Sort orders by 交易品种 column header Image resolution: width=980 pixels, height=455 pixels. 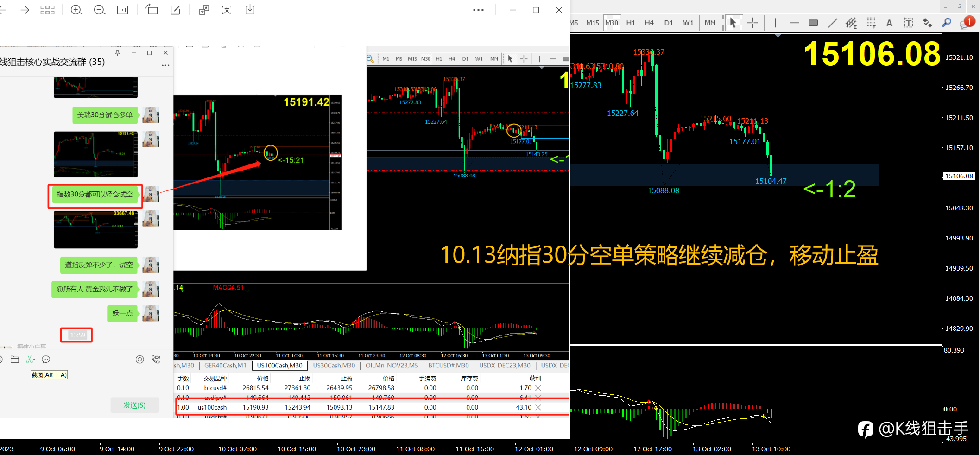click(215, 379)
